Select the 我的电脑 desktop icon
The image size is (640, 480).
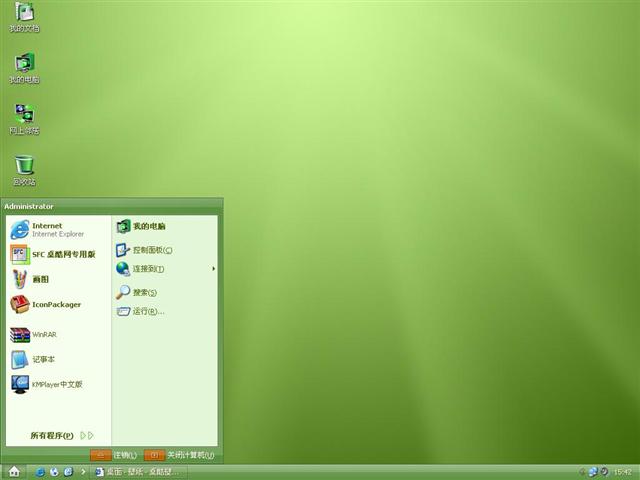pos(24,68)
